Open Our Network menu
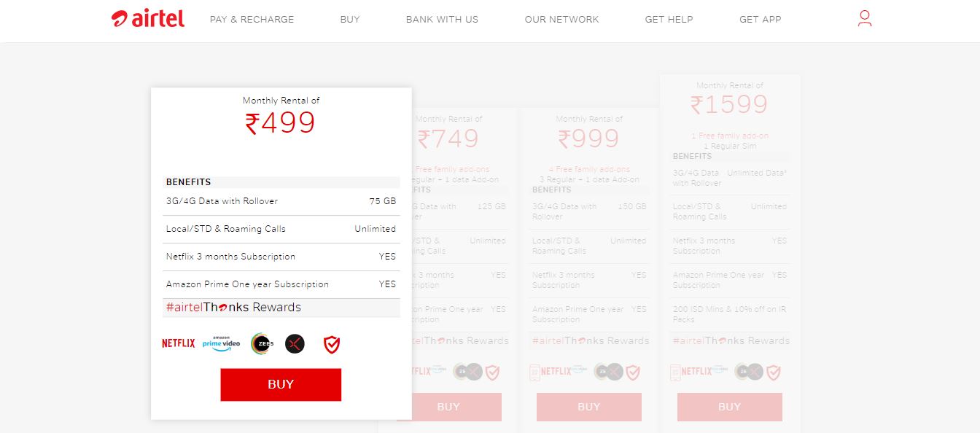 click(x=561, y=20)
